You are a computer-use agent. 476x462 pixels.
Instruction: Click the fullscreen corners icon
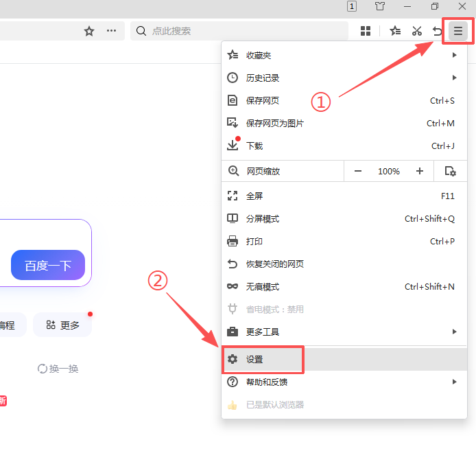[233, 196]
